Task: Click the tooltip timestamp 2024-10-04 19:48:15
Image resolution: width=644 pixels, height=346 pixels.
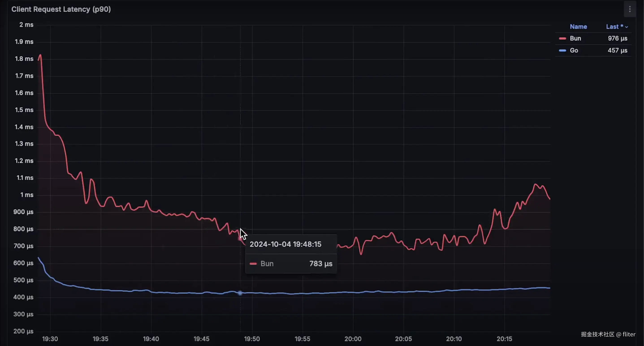Action: [x=285, y=244]
